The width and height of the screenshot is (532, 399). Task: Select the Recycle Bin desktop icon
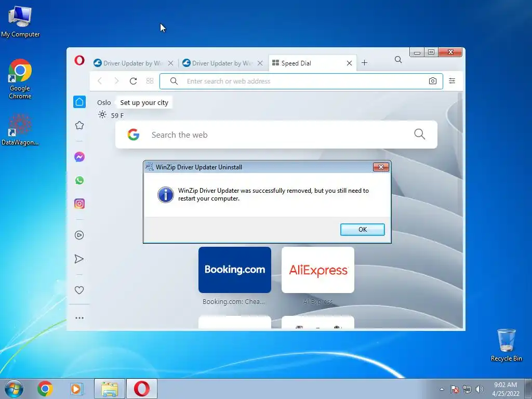point(506,345)
